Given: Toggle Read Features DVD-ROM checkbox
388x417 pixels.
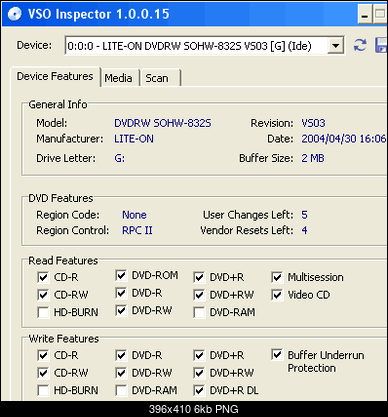Looking at the screenshot, I should coord(121,275).
